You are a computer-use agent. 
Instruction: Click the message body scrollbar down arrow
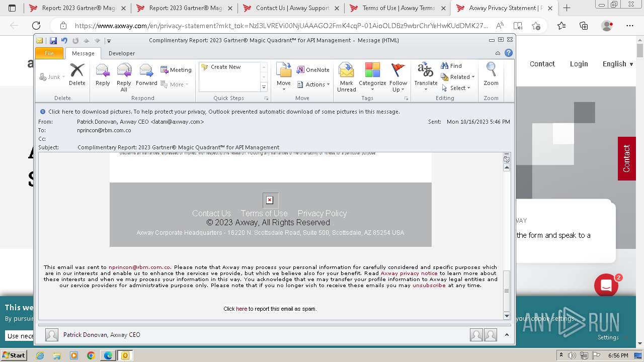pyautogui.click(x=507, y=316)
